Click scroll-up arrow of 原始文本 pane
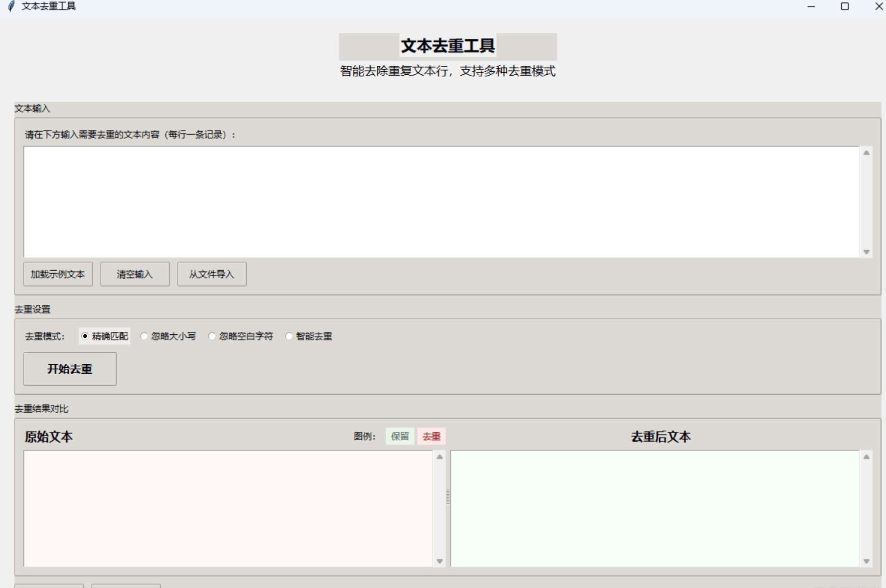886x588 pixels. [x=440, y=457]
